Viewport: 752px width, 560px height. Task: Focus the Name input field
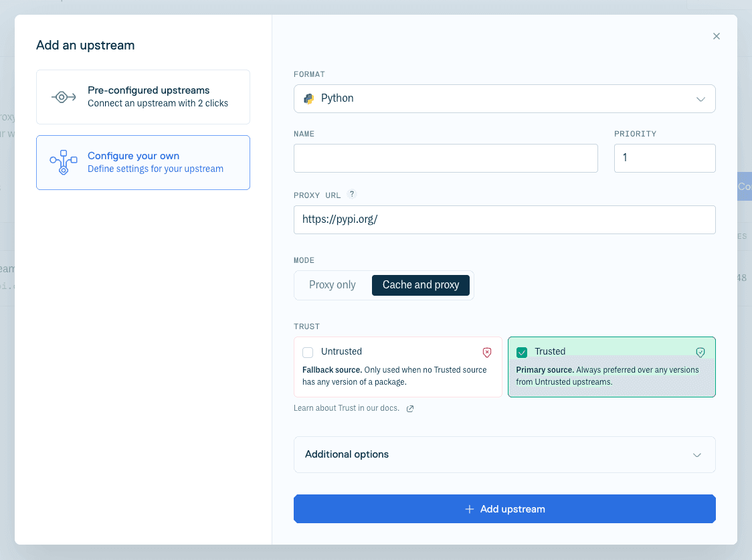click(x=446, y=158)
